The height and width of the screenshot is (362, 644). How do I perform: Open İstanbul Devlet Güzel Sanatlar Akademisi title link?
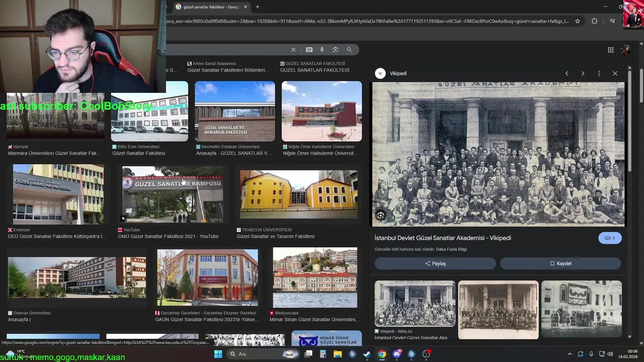pos(443,238)
